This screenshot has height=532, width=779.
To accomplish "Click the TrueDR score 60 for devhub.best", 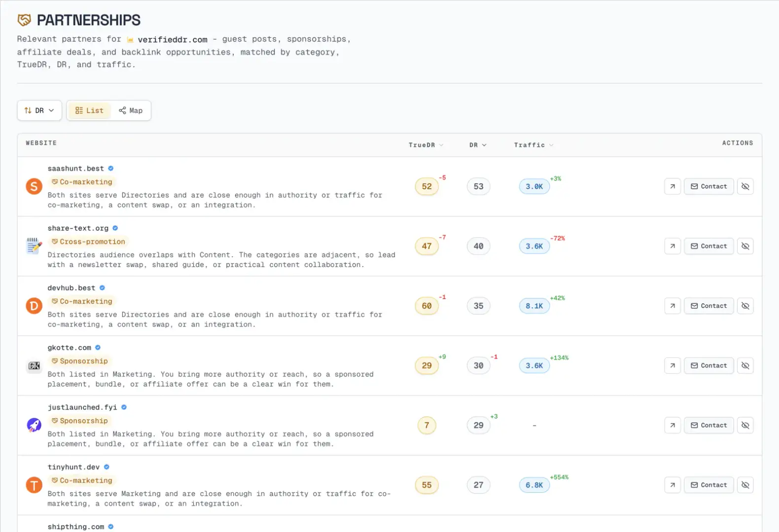I will tap(426, 305).
